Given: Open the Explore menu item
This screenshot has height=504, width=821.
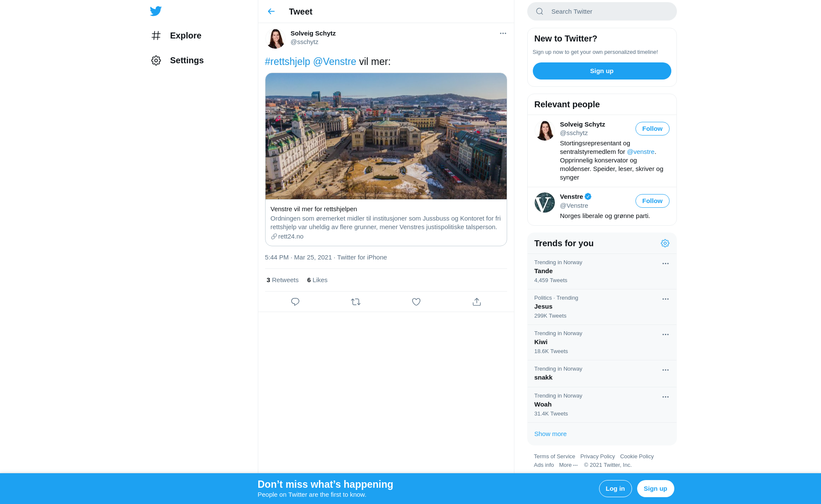Looking at the screenshot, I should (x=176, y=35).
